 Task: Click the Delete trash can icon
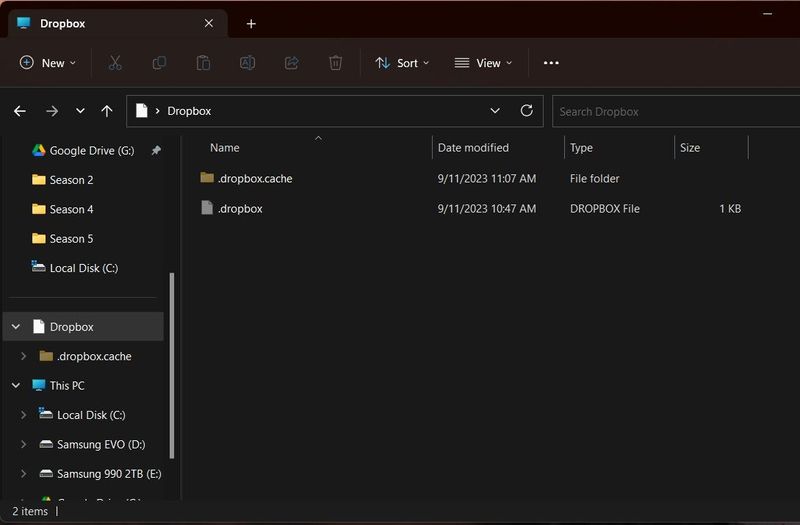click(x=336, y=63)
